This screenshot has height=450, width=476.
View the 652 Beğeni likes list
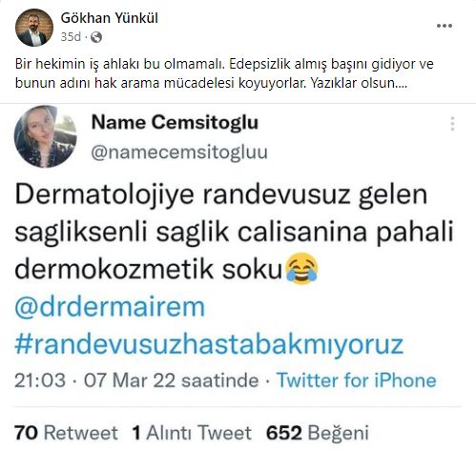[x=318, y=433]
